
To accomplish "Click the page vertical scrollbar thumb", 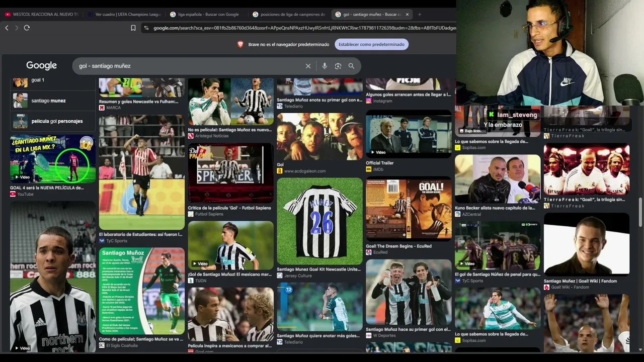I will (640, 212).
